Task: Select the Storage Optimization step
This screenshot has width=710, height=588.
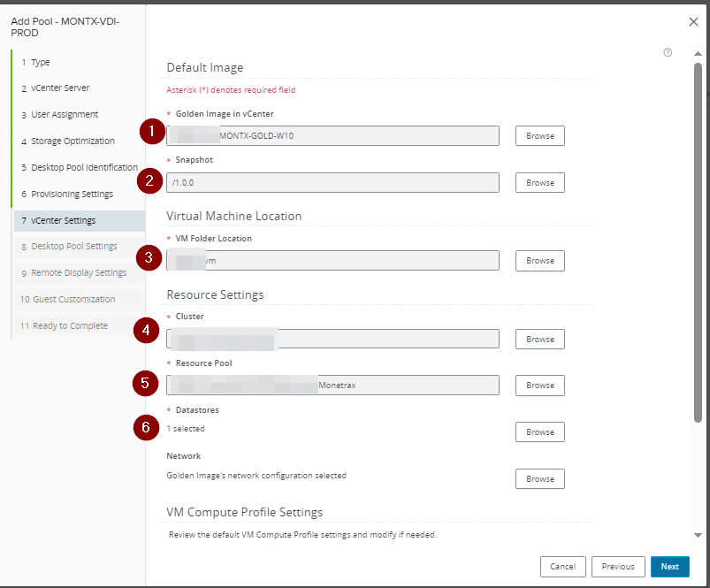Action: [x=73, y=141]
